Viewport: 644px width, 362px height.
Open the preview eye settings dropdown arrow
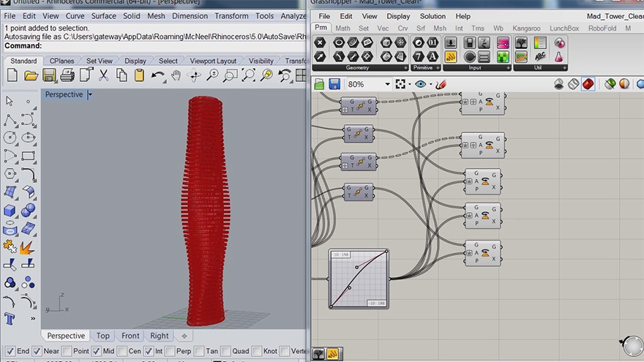pos(431,84)
